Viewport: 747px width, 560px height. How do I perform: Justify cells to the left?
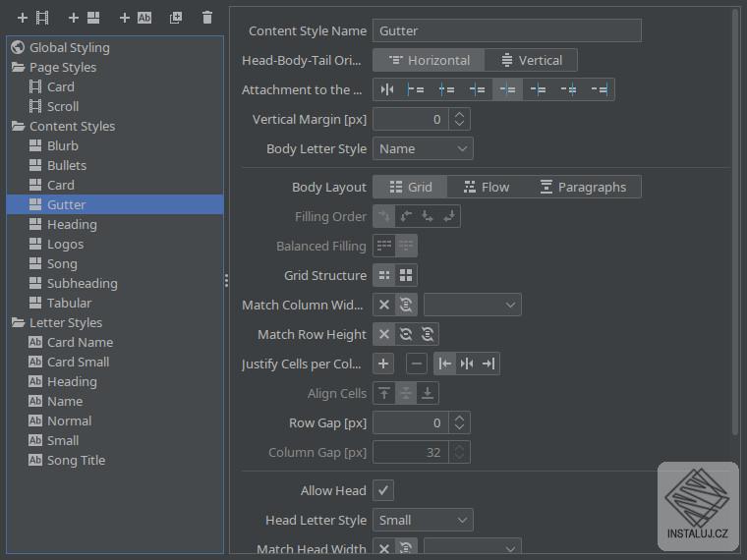[x=445, y=364]
